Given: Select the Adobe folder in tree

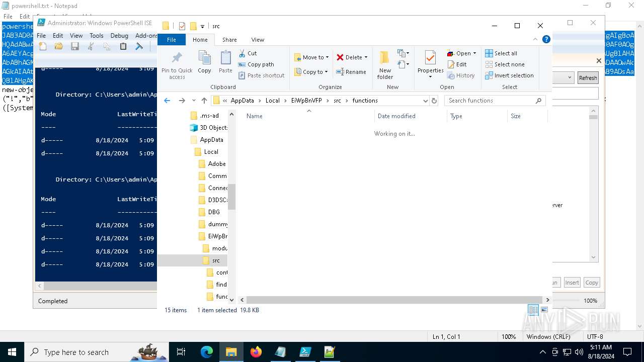Looking at the screenshot, I should tap(217, 164).
